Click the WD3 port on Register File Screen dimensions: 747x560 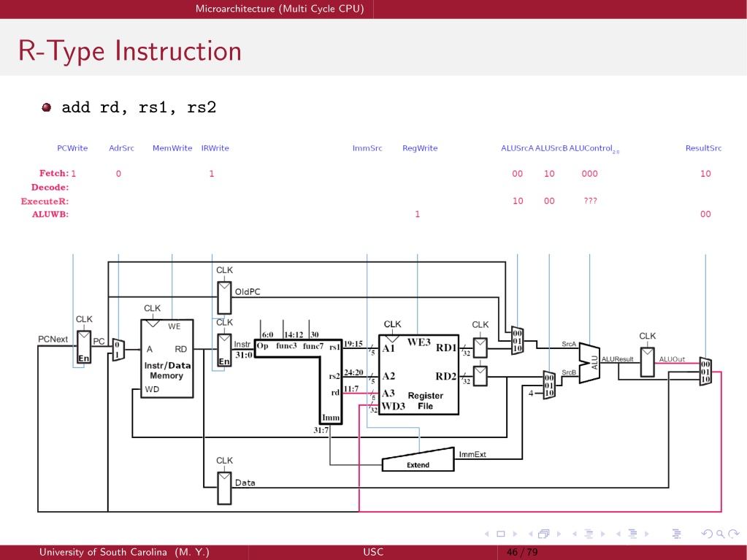(393, 406)
